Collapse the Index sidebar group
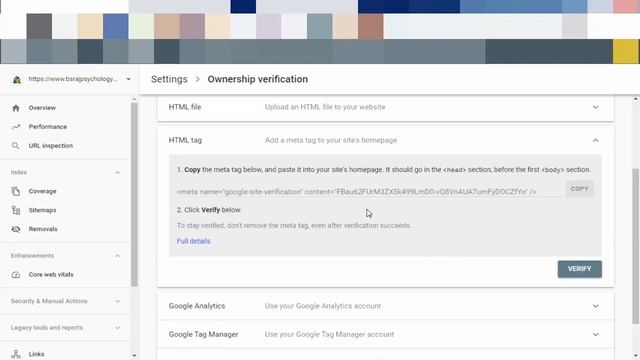The height and width of the screenshot is (360, 640). pos(118,173)
